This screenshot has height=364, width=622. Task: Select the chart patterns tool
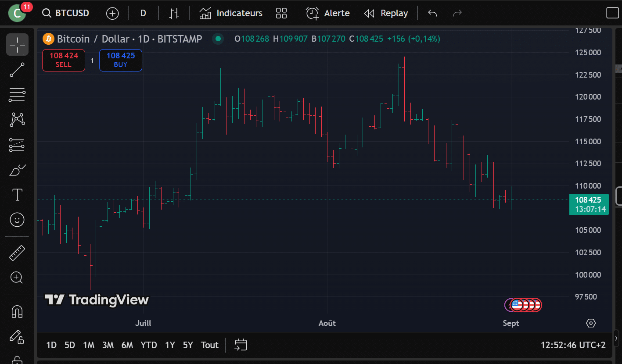(17, 119)
